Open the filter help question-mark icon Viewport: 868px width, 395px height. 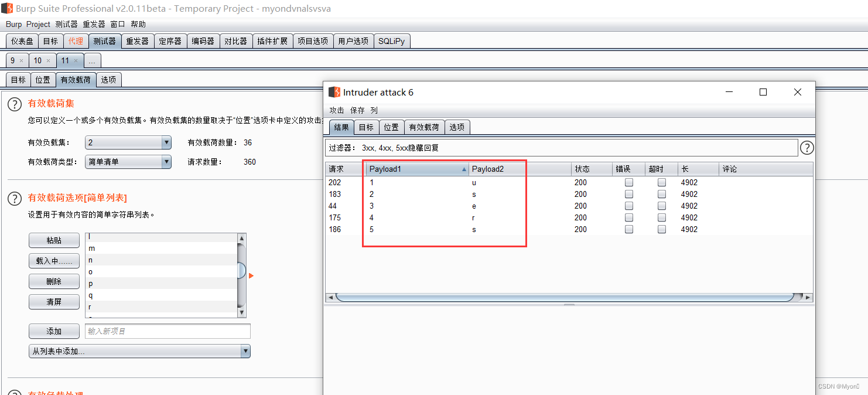coord(807,148)
